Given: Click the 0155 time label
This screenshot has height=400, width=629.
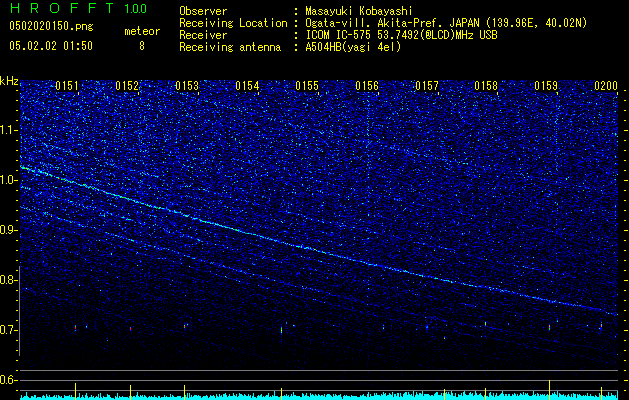Looking at the screenshot, I should (307, 86).
